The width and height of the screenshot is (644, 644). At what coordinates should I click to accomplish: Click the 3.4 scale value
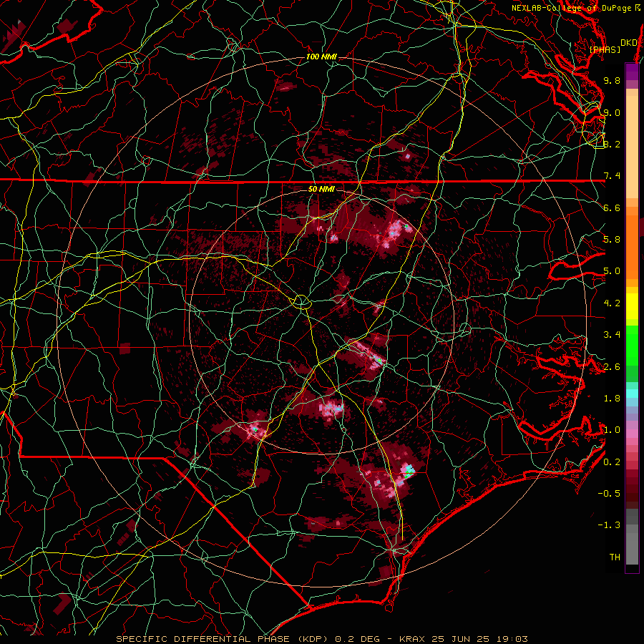[x=612, y=335]
